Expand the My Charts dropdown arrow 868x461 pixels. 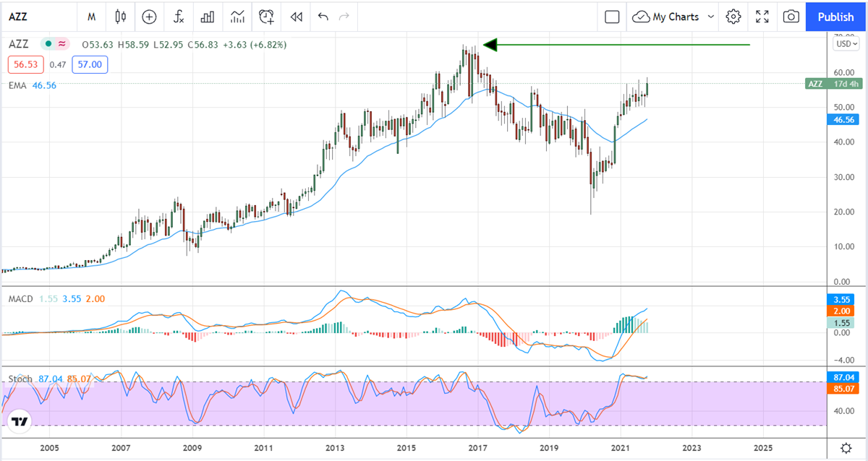(x=710, y=16)
